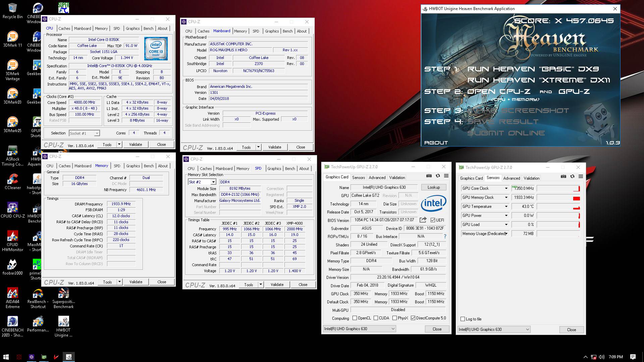Launch the RealBench Shortcut desktop icon
The image size is (644, 362).
[38, 298]
